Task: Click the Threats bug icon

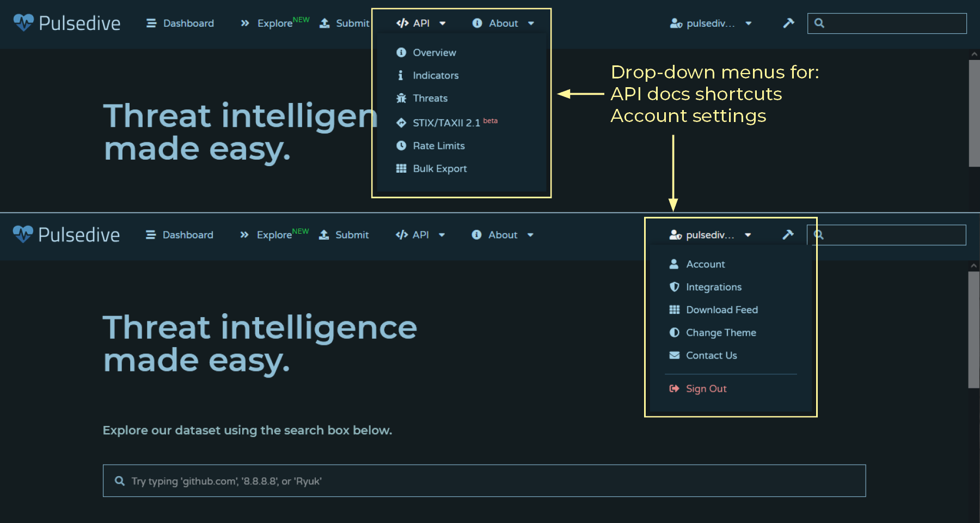Action: (401, 98)
